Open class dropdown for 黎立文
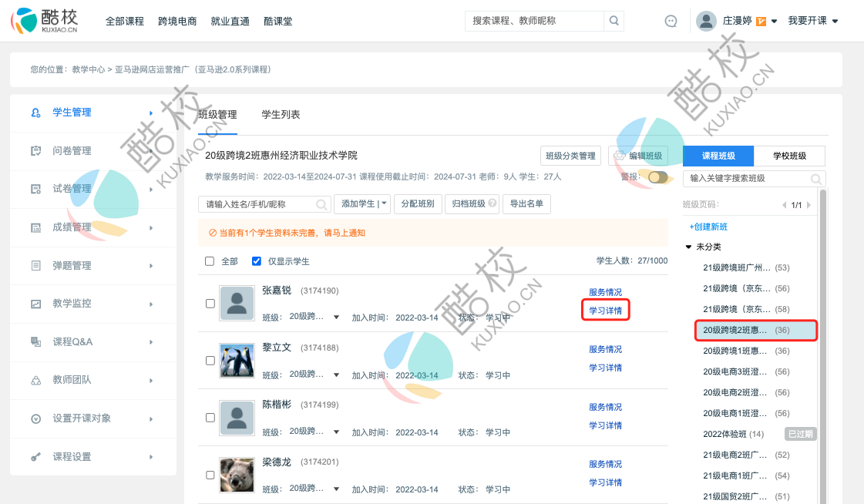 (x=336, y=375)
